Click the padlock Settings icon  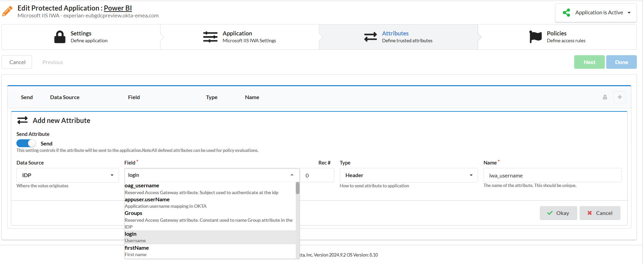click(60, 37)
